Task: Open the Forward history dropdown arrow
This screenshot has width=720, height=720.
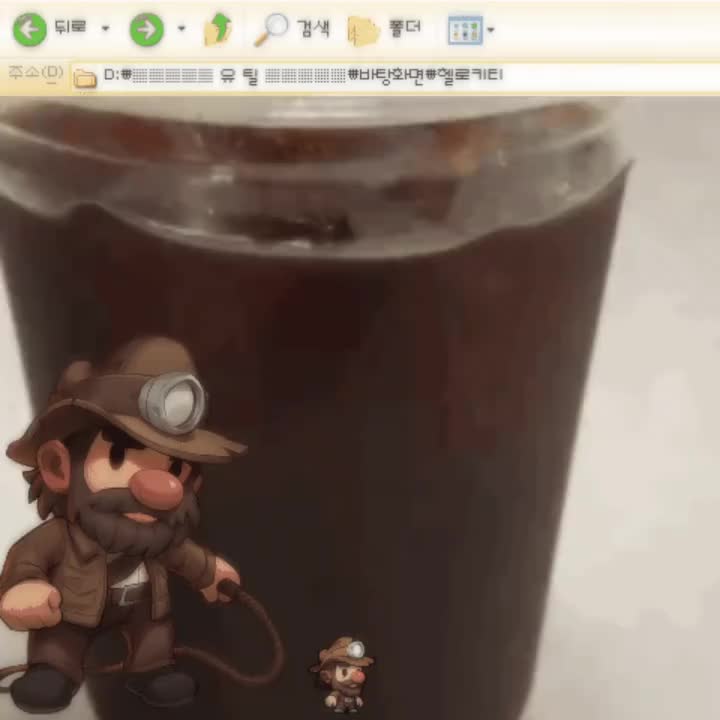Action: [181, 28]
